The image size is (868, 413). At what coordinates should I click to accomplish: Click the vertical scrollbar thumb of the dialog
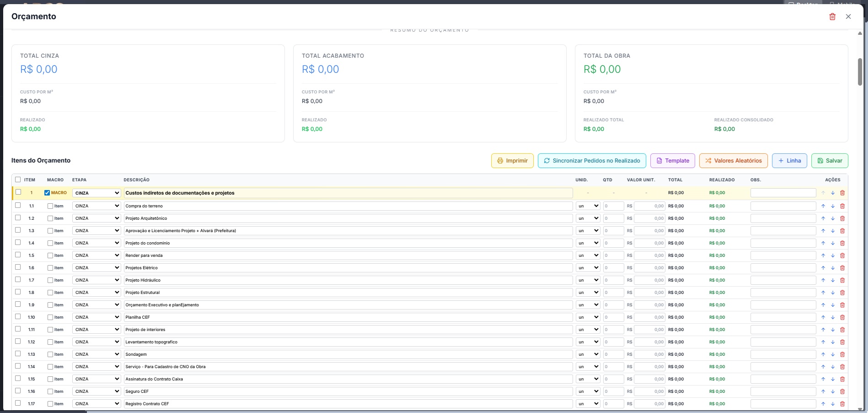click(x=860, y=72)
